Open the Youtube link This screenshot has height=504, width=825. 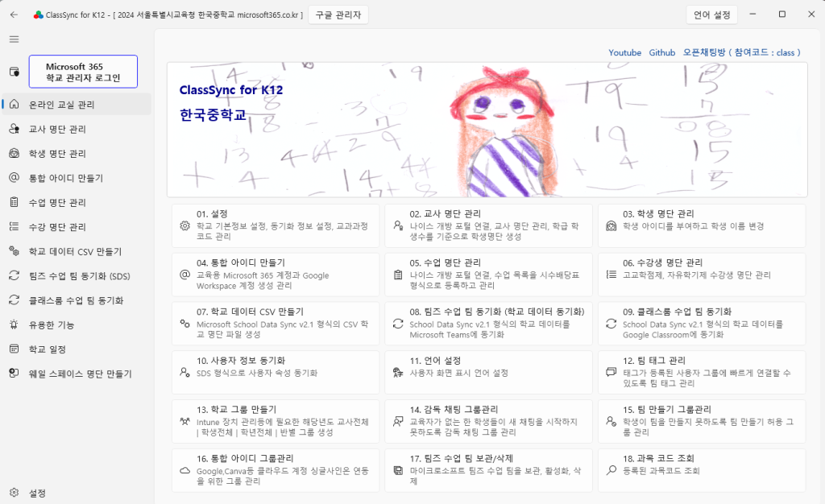pyautogui.click(x=624, y=52)
